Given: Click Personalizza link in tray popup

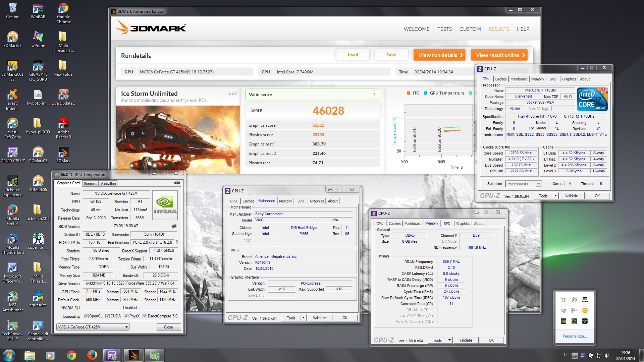Looking at the screenshot, I should coord(574,336).
